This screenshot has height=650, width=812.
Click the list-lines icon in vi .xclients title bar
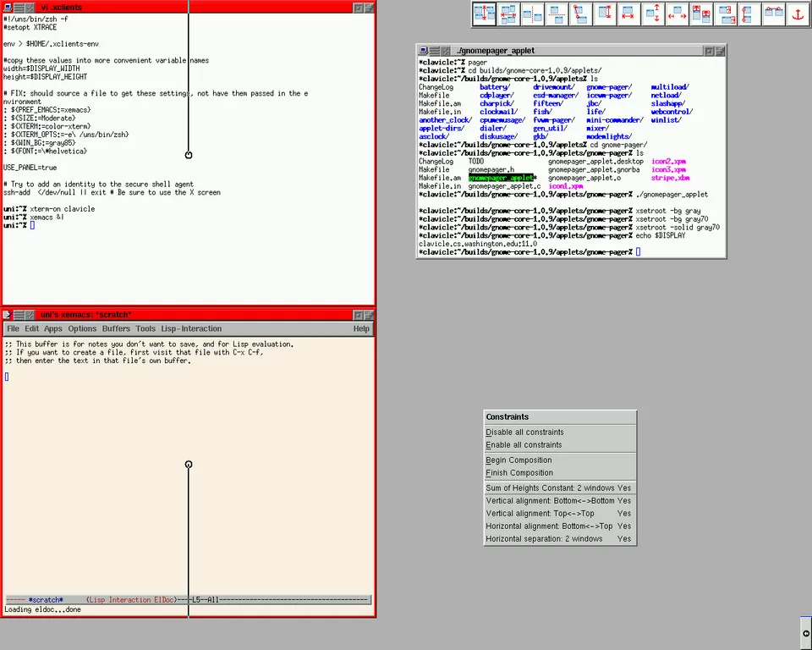click(19, 8)
